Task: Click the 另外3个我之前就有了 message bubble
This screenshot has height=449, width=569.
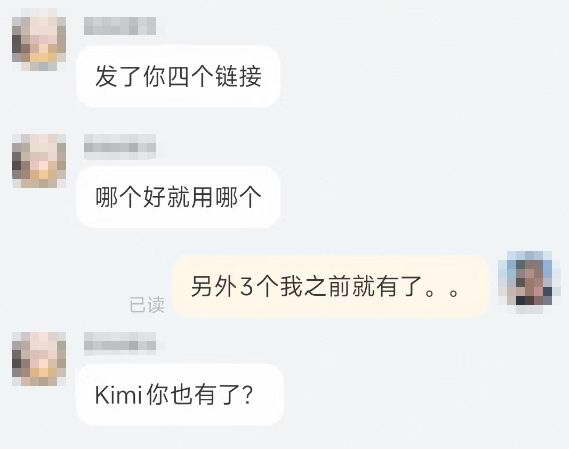Action: coord(330,286)
